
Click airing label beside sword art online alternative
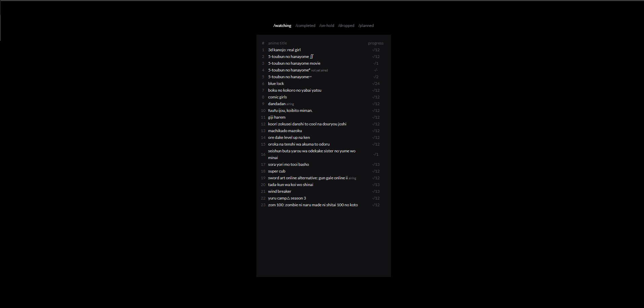[x=352, y=178]
